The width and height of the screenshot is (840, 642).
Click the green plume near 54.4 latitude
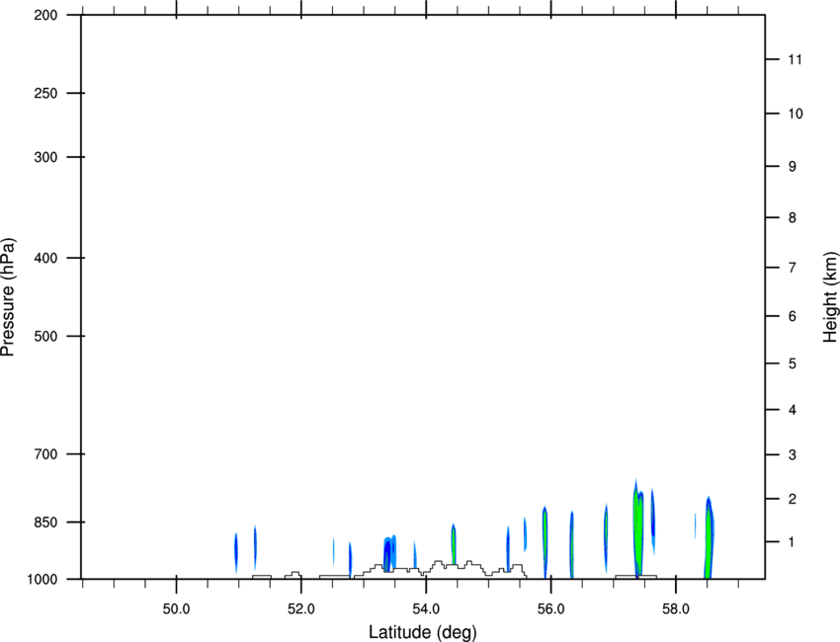(x=454, y=544)
